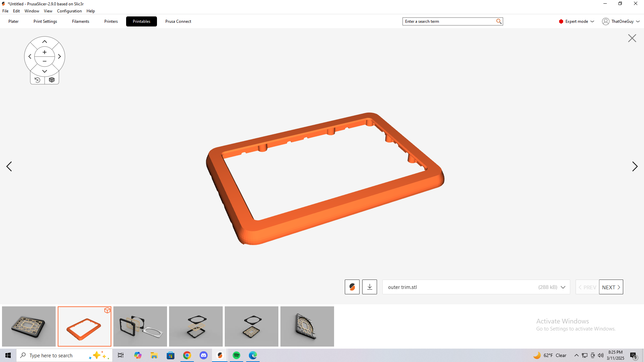Open Discord from the taskbar

pos(203,355)
